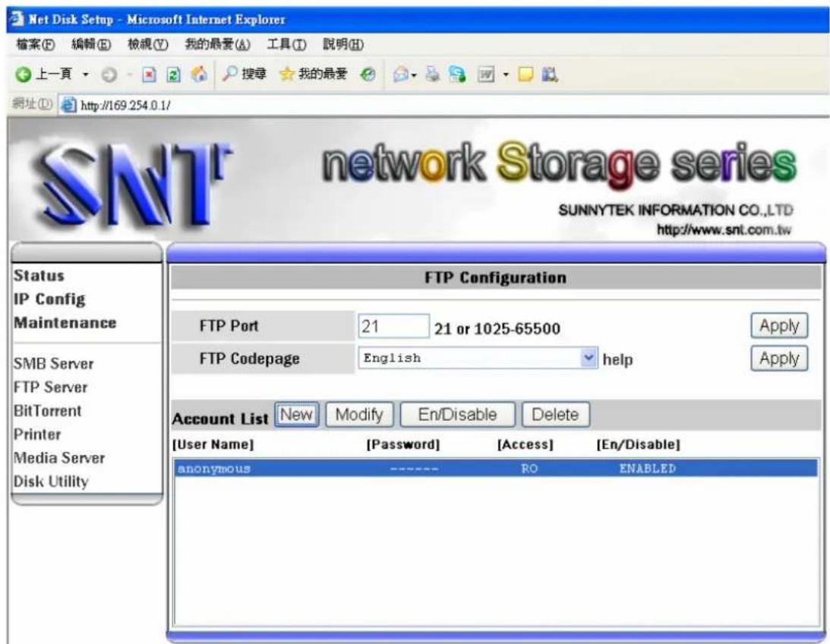The image size is (830, 644).
Task: Click the FTP Port input field
Action: (x=393, y=326)
